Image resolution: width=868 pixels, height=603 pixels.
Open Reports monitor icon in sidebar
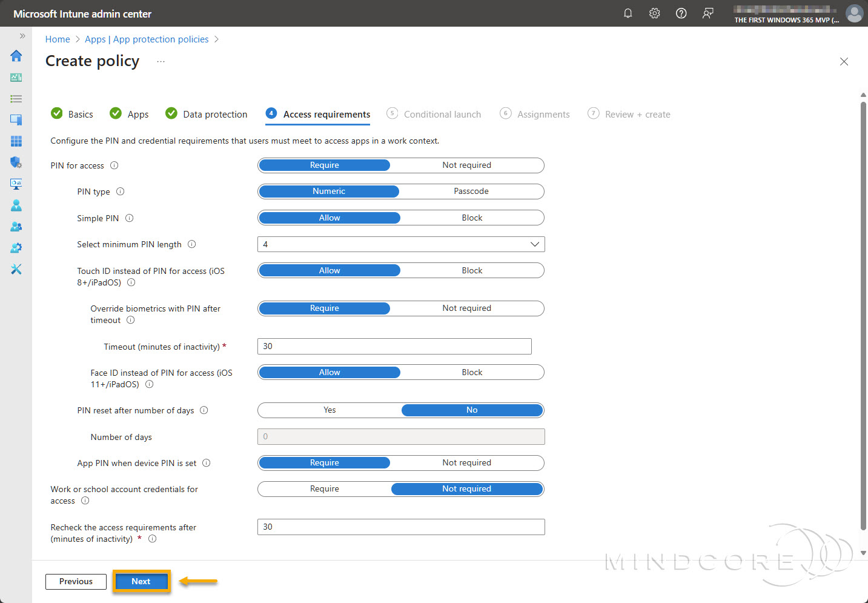16,184
